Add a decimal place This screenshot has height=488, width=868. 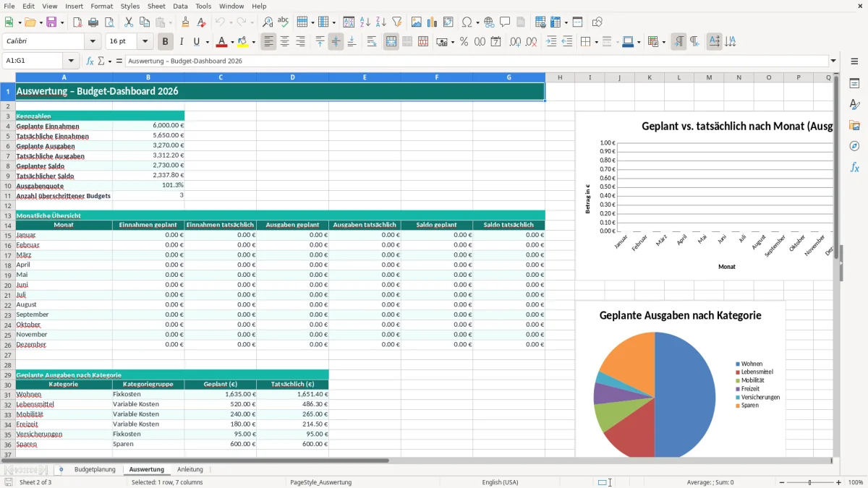pos(516,42)
